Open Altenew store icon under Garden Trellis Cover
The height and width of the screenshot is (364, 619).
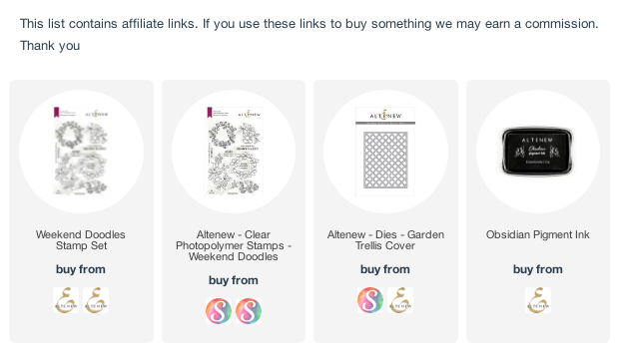400,300
